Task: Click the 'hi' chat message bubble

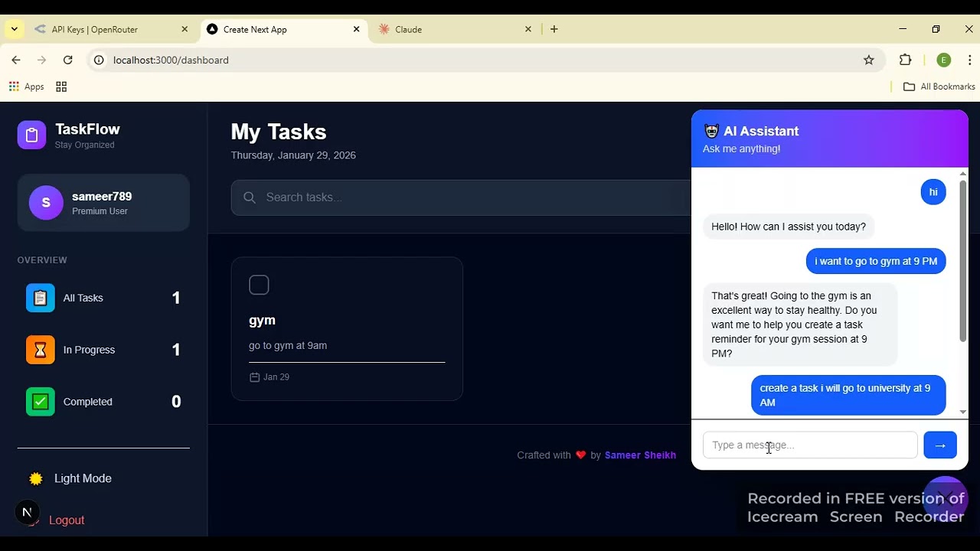Action: pyautogui.click(x=933, y=192)
